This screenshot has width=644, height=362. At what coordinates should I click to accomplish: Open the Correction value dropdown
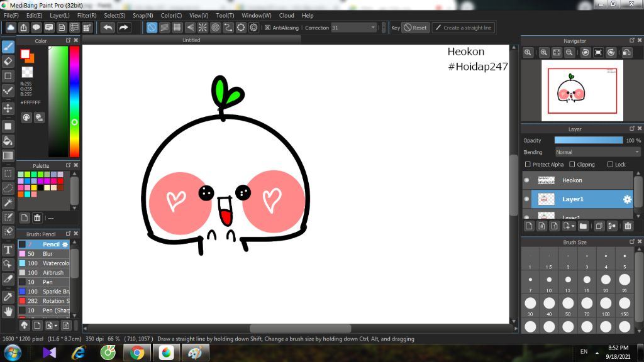pos(374,28)
